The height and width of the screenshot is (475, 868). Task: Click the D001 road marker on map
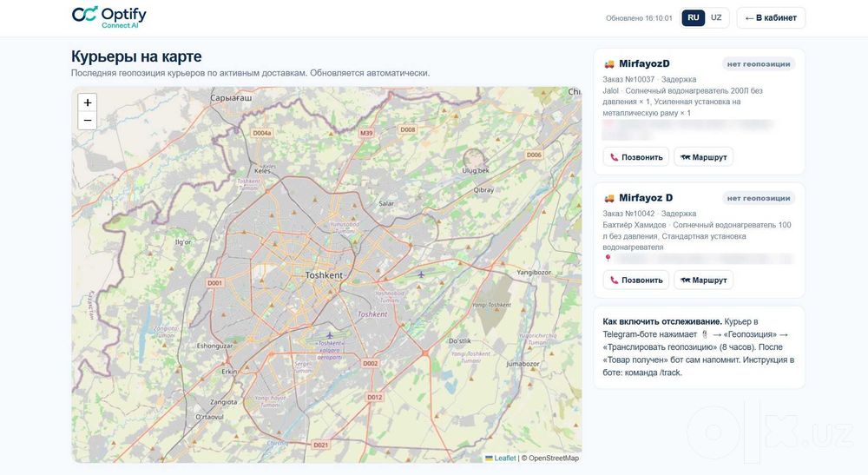pyautogui.click(x=214, y=283)
